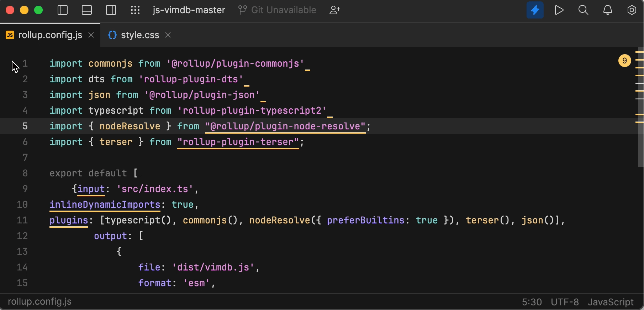Open the project name js-vimdb-master dropdown
This screenshot has width=644, height=310.
tap(189, 10)
